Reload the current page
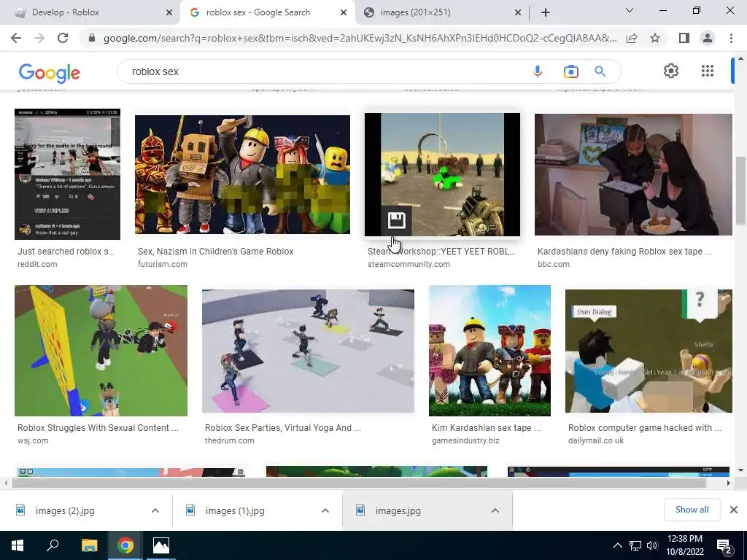The height and width of the screenshot is (560, 747). (x=63, y=38)
